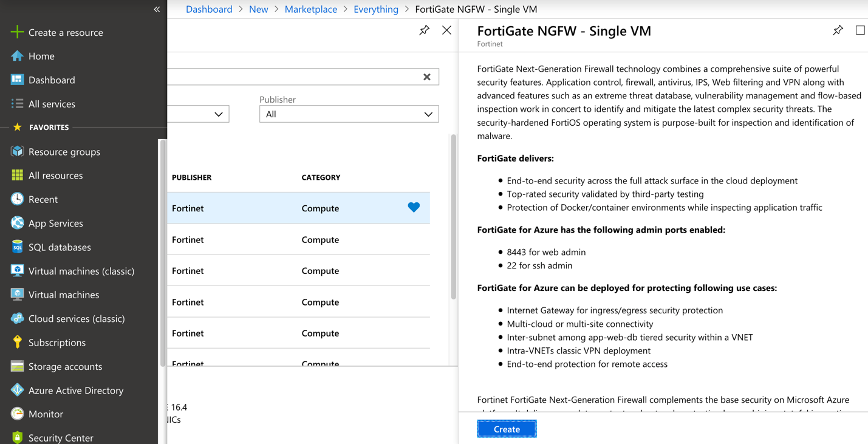Open Resource groups in sidebar
Screen dimensions: 868x444
pyautogui.click(x=64, y=151)
